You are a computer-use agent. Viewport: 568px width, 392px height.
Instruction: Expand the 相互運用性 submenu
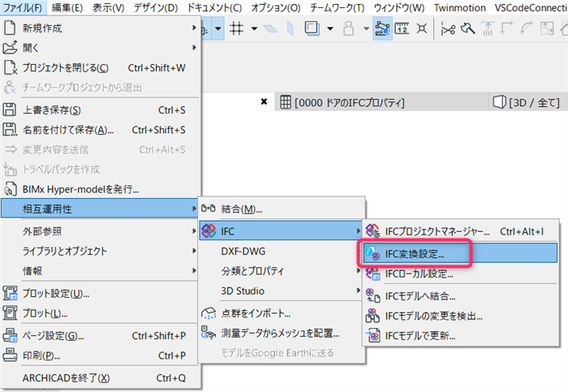[101, 209]
